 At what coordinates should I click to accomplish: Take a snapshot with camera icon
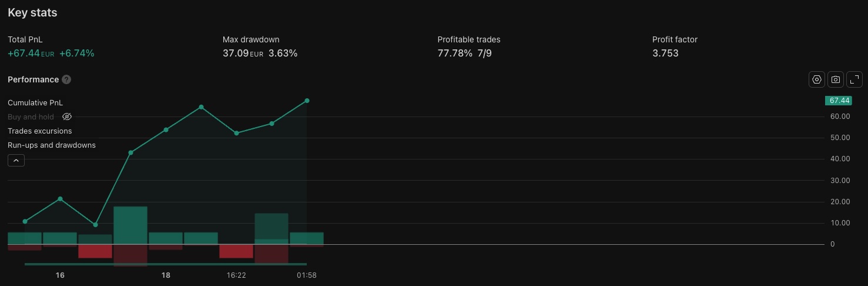836,79
